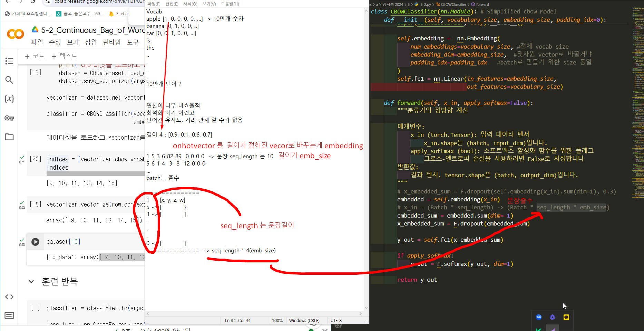Click Ln 34, Col 44 in Notepad status bar

pos(238,321)
